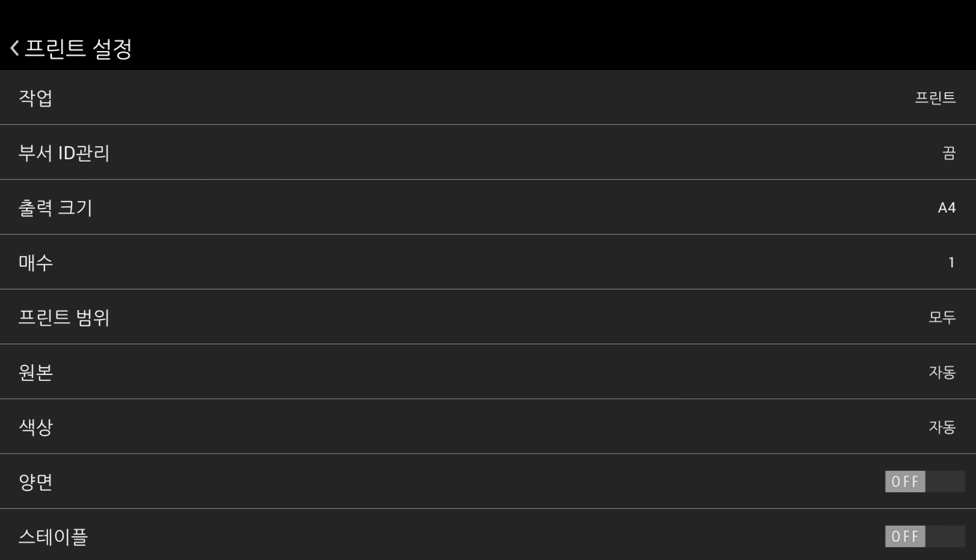Change the 원본 자동 value
This screenshot has height=560, width=976.
click(942, 372)
